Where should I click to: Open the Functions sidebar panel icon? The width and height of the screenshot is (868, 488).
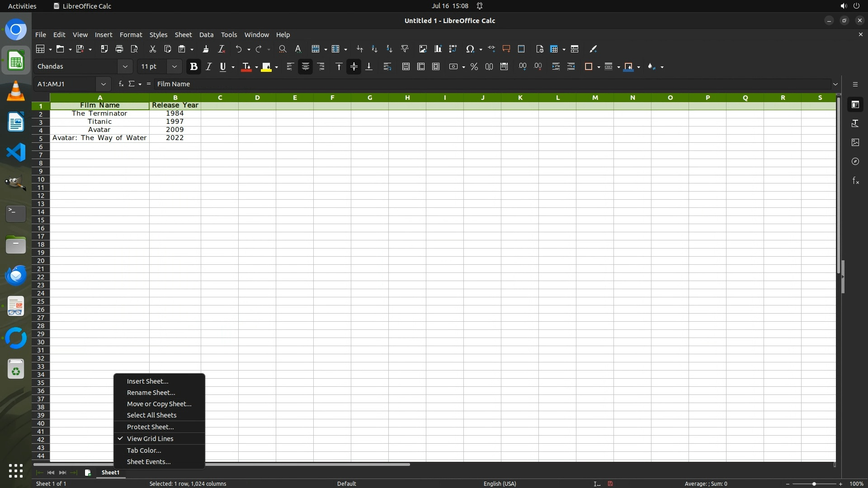(855, 181)
